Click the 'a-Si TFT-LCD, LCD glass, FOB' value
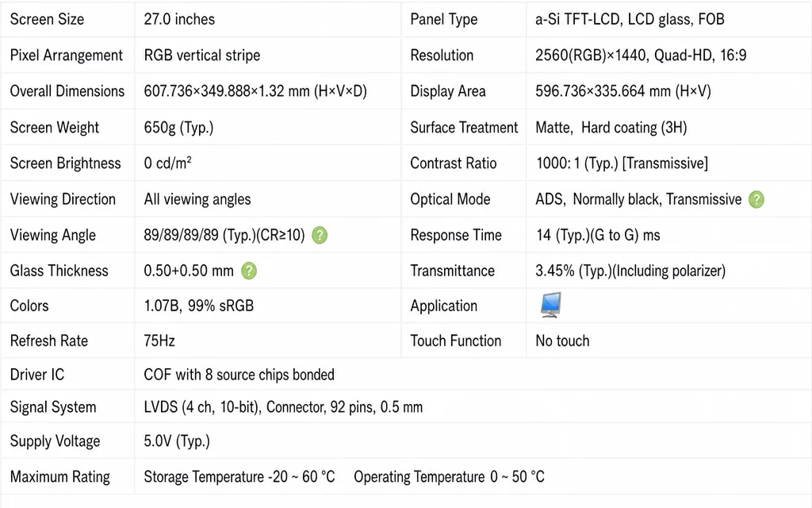This screenshot has height=508, width=812. pos(630,19)
